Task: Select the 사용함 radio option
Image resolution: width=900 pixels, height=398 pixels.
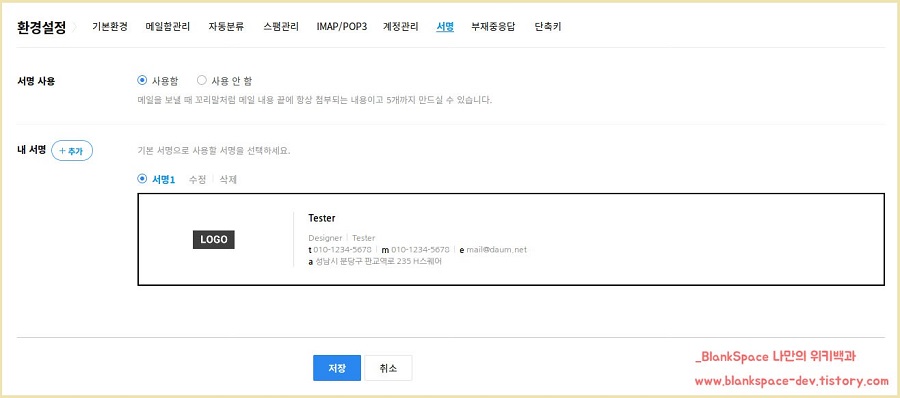Action: [142, 80]
